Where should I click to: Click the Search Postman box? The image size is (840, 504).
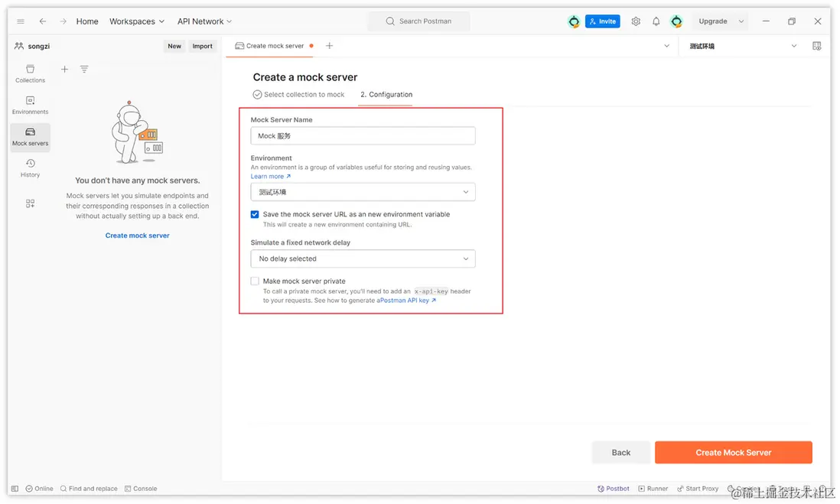coord(419,21)
